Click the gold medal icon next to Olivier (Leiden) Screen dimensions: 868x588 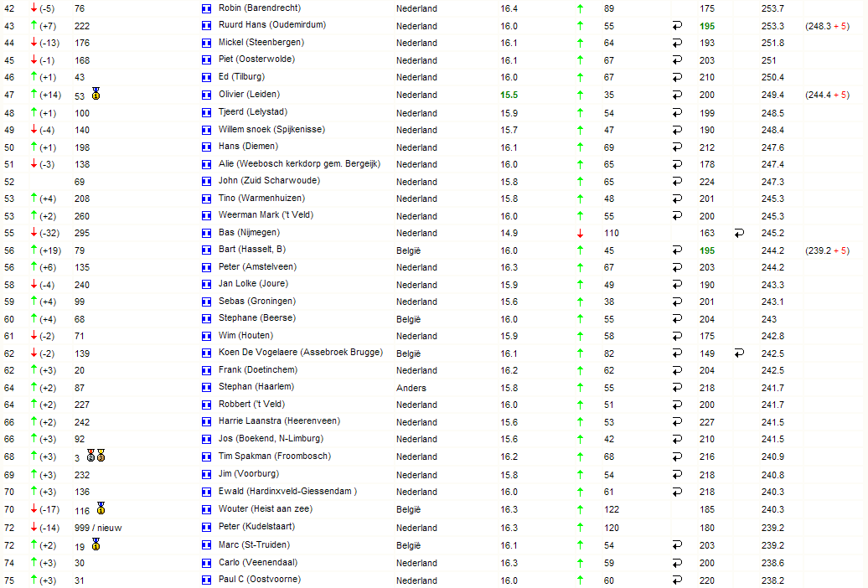click(96, 94)
